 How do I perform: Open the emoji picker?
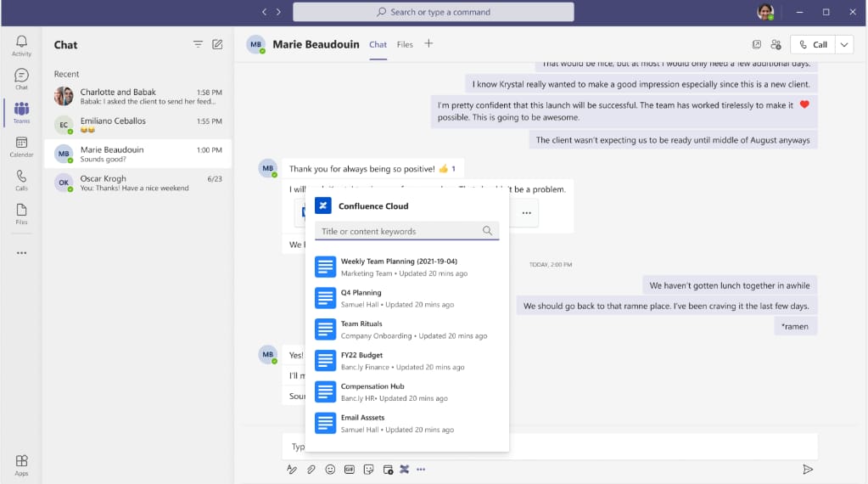pyautogui.click(x=330, y=469)
